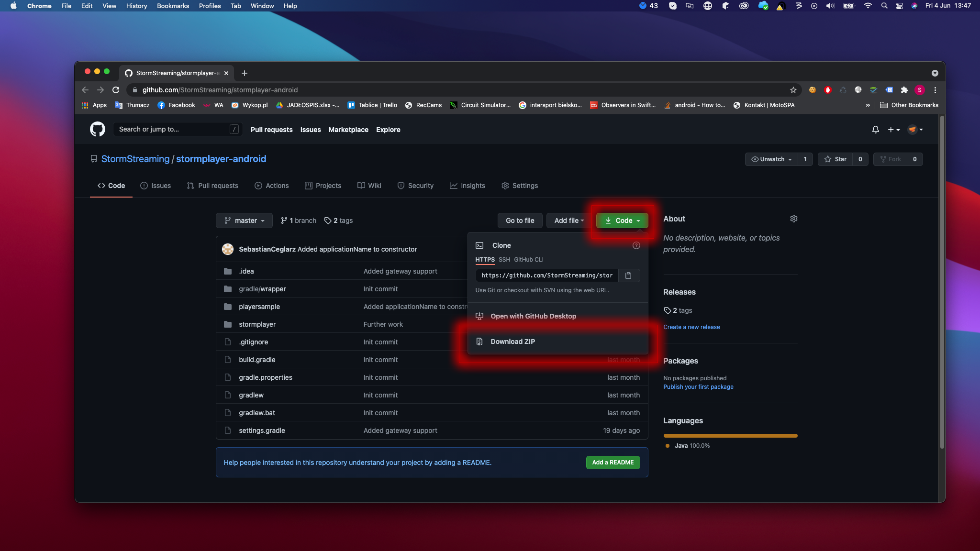
Task: Open the Security tab
Action: (415, 186)
